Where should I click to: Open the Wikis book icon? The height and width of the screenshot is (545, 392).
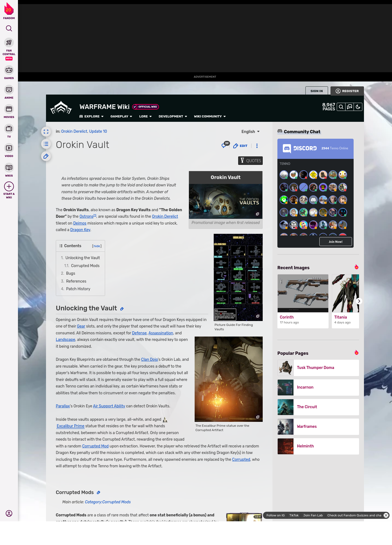point(9,168)
